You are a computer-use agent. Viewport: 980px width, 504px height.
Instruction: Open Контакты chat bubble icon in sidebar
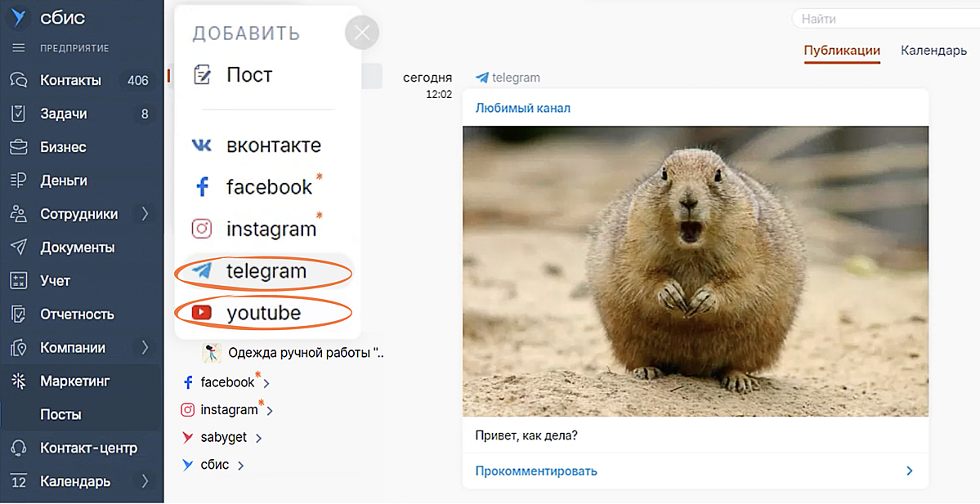click(x=18, y=80)
